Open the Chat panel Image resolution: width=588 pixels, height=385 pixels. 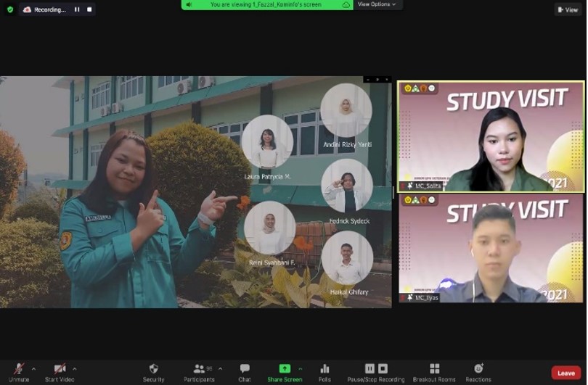(x=245, y=373)
